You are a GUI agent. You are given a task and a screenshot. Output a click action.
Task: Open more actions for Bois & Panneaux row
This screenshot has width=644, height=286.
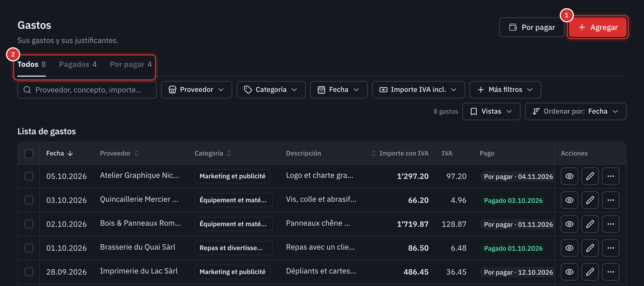click(611, 224)
